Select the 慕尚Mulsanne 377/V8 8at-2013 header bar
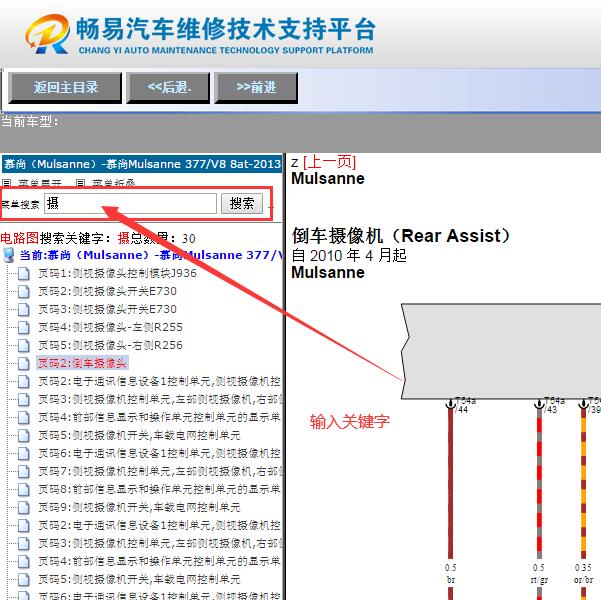601x600 pixels. coord(142,164)
